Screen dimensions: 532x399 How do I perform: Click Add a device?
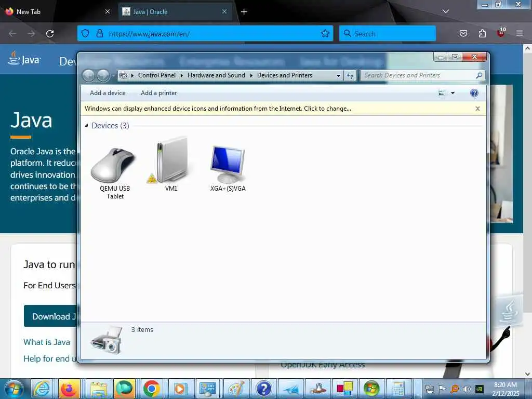[108, 93]
